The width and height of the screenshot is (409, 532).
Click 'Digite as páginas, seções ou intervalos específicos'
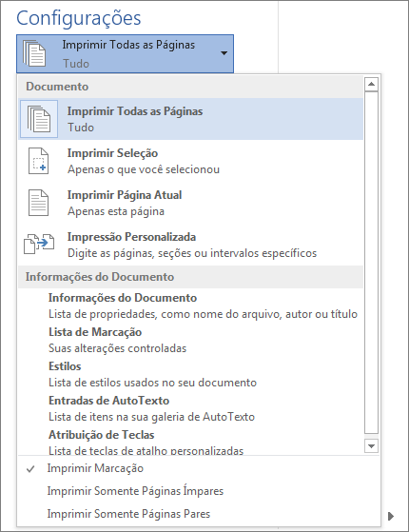(x=192, y=253)
